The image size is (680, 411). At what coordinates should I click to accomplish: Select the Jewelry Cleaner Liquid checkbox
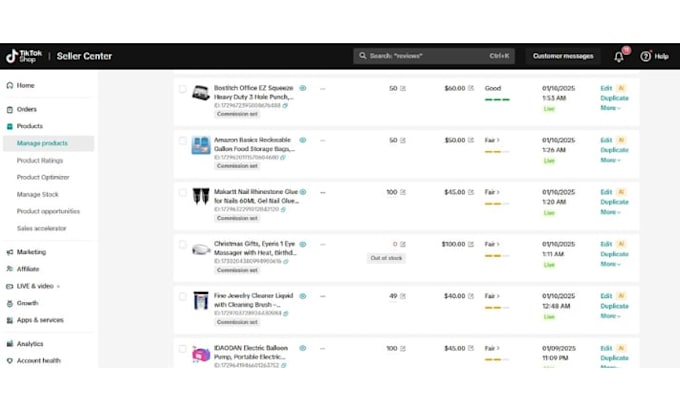tap(183, 297)
